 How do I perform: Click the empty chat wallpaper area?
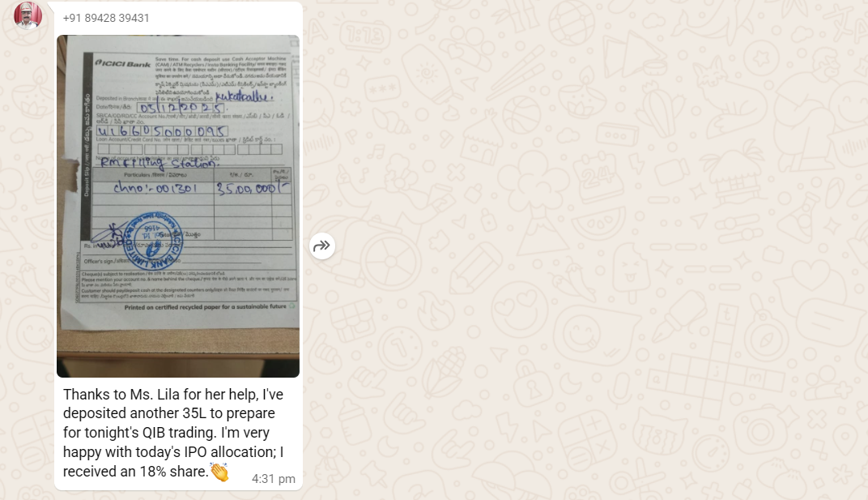pos(587,250)
